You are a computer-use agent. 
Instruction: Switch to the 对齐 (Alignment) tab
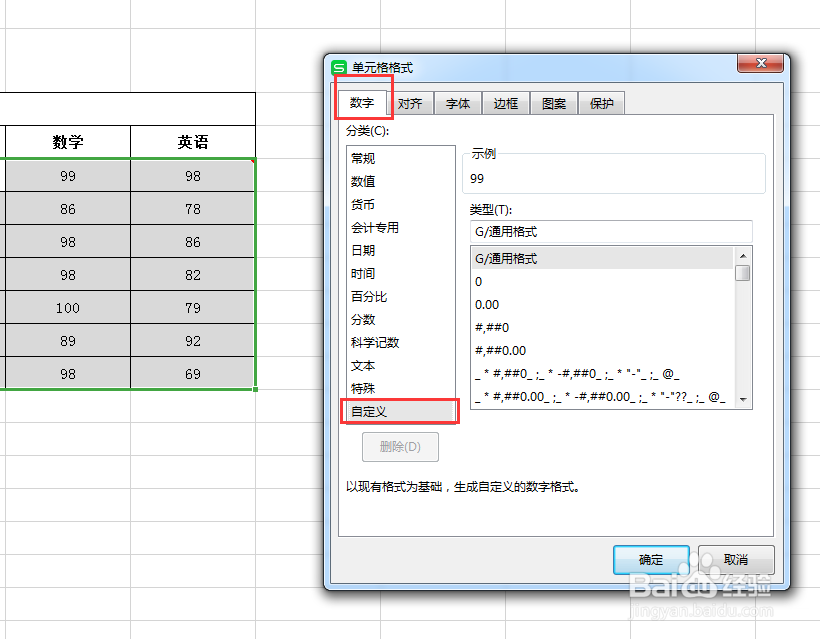tap(410, 102)
